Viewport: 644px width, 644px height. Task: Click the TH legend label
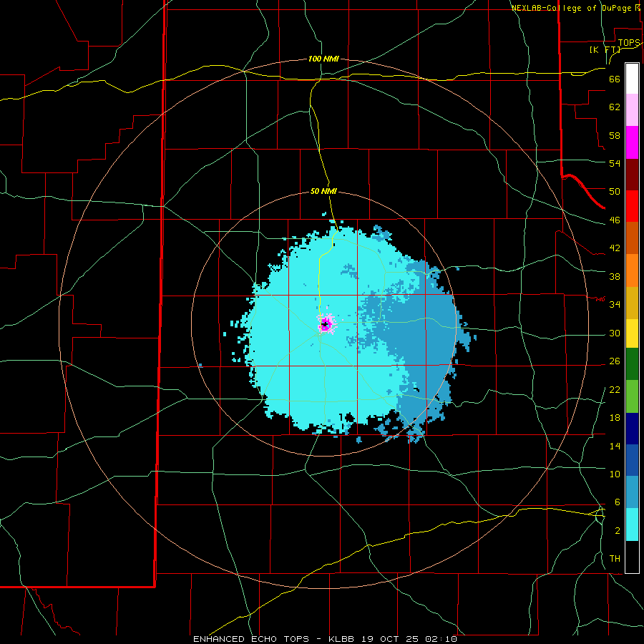point(615,559)
